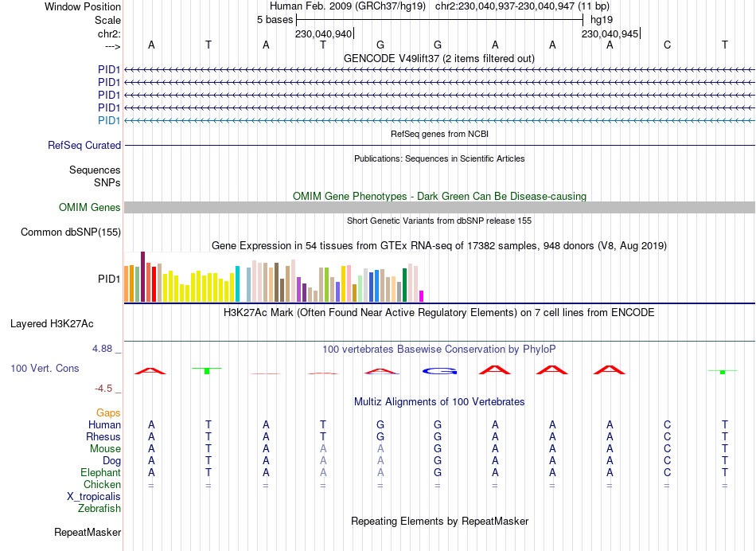Open the GENCODE V49lift37 track title
Image resolution: width=756 pixels, height=551 pixels.
click(439, 58)
